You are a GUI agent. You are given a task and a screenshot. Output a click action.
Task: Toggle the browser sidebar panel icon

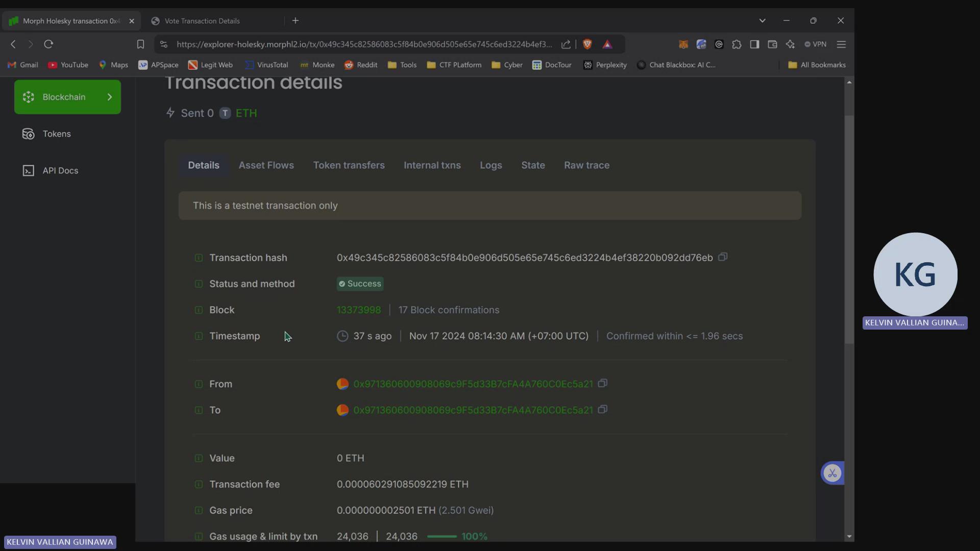point(754,44)
